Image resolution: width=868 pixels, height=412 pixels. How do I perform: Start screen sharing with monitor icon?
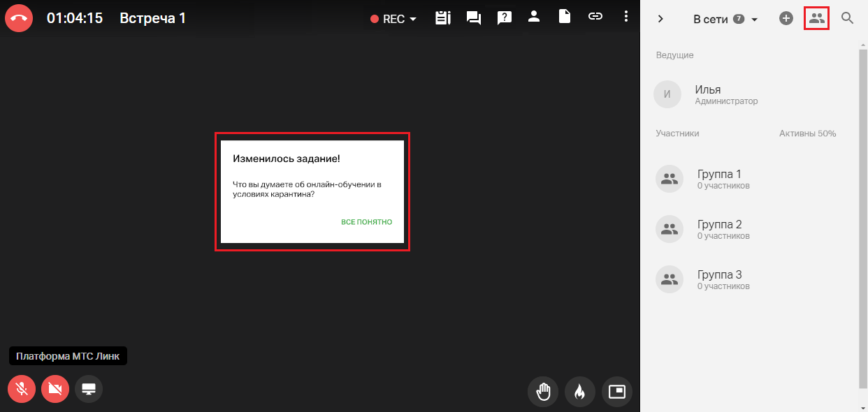pyautogui.click(x=89, y=389)
